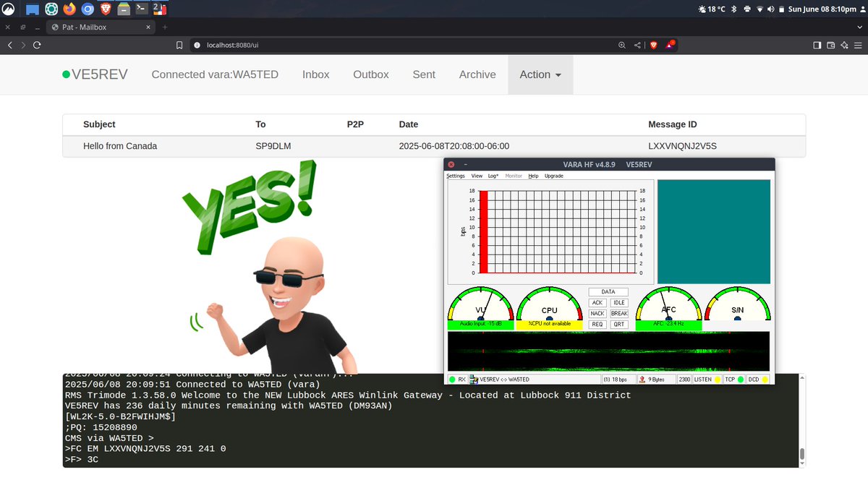Open Brave Rewards triangle icon
Image resolution: width=868 pixels, height=488 pixels.
click(671, 45)
